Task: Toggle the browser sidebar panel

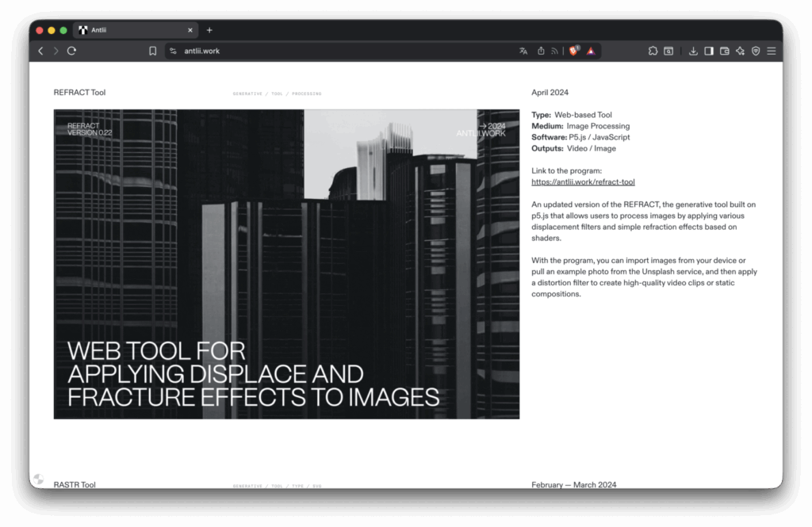Action: (709, 51)
